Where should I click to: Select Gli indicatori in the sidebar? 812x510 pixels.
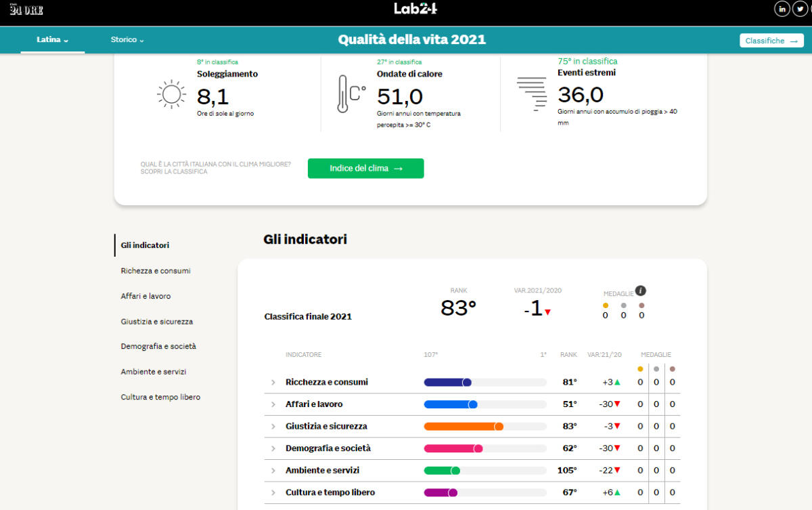(145, 245)
